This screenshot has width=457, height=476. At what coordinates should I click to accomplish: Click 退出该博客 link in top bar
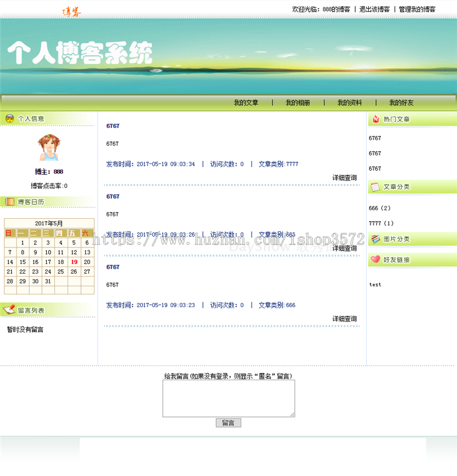[375, 9]
